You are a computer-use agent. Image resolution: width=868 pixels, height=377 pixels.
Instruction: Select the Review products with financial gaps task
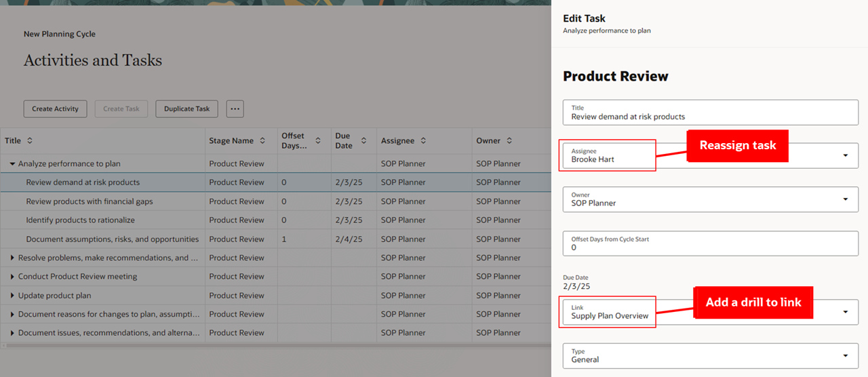90,201
